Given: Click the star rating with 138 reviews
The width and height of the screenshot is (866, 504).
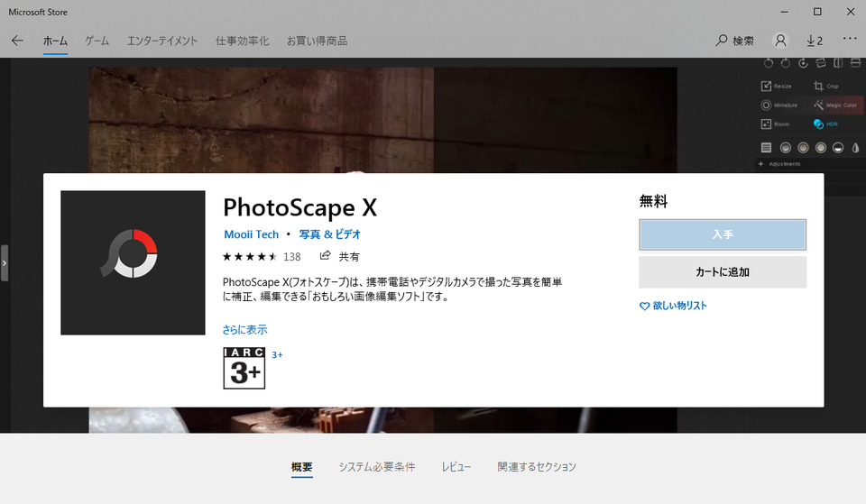Looking at the screenshot, I should click(x=262, y=257).
